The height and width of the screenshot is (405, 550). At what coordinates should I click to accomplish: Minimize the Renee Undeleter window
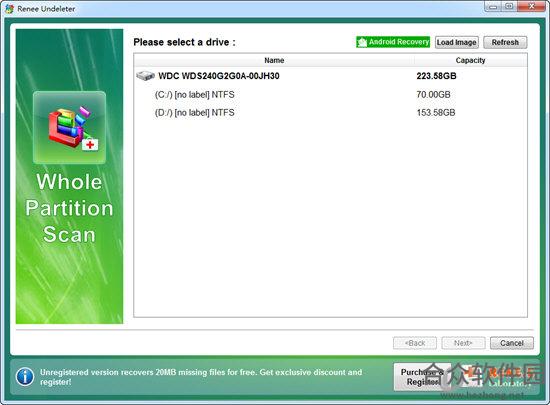click(493, 7)
